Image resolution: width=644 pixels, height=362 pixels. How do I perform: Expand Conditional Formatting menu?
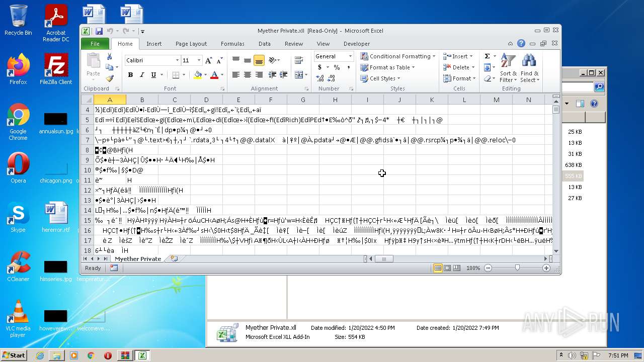[398, 56]
